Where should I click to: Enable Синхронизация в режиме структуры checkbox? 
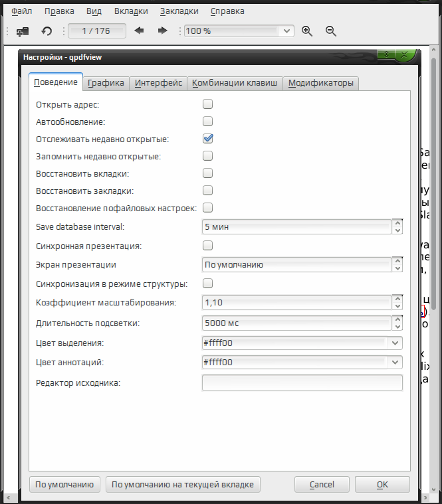pyautogui.click(x=208, y=284)
